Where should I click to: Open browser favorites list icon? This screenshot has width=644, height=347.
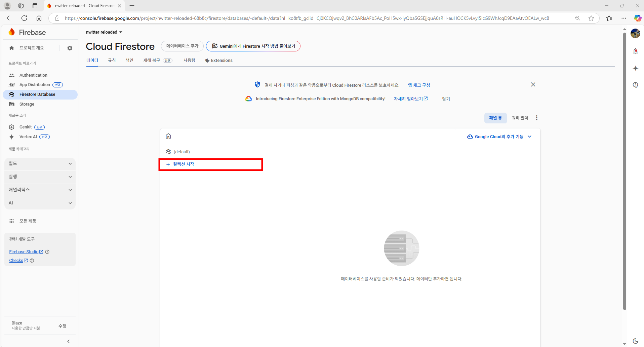[x=609, y=18]
